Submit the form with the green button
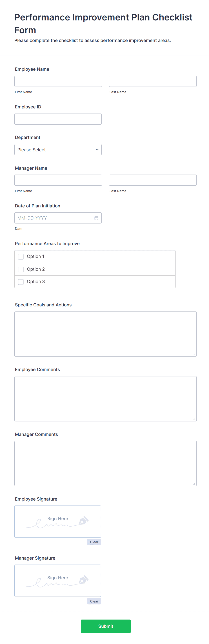This screenshot has height=644, width=209. coord(106,626)
